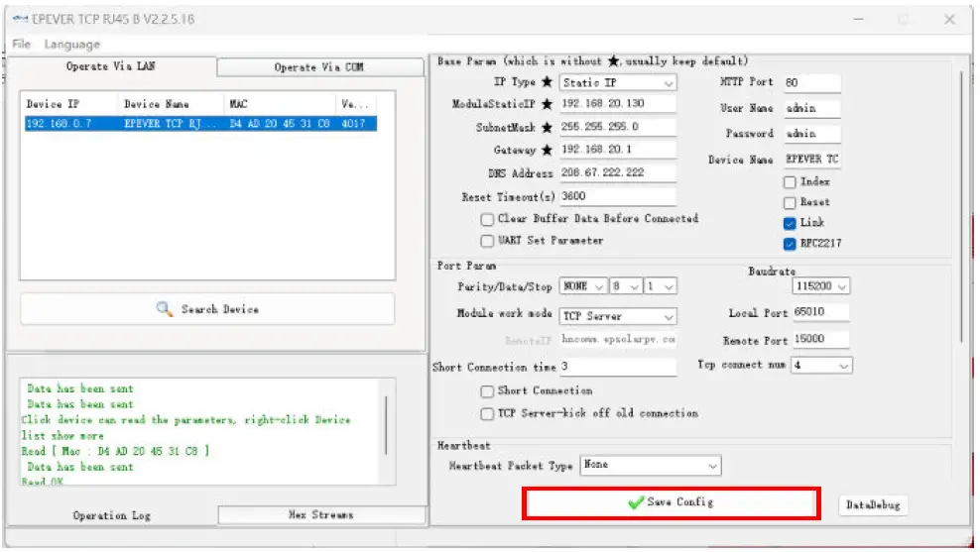Viewport: 980px width, 552px height.
Task: Show the Hex Streams tab
Action: 321,514
